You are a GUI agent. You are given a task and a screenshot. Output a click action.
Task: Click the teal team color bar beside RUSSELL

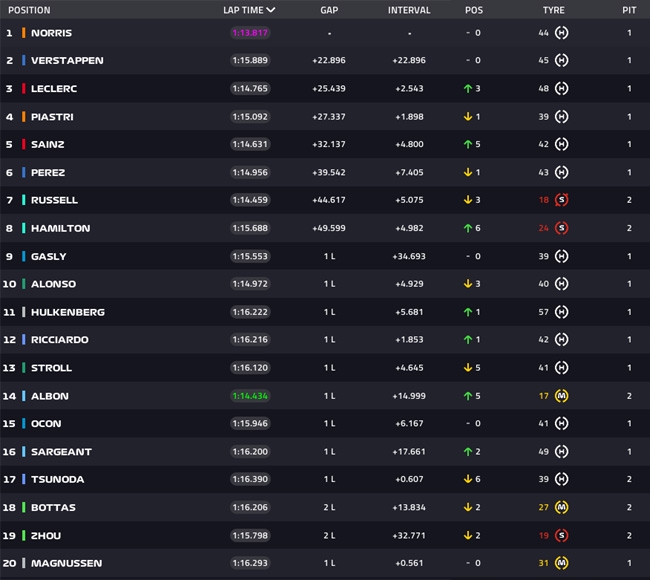click(24, 200)
